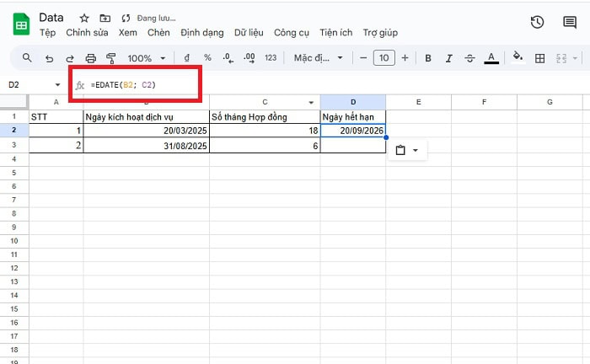This screenshot has width=590, height=364.
Task: Open the Chèn menu
Action: (158, 33)
